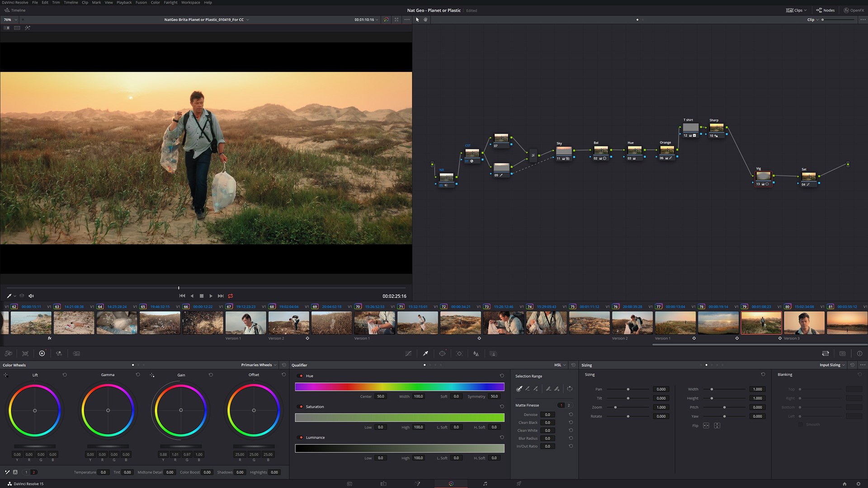The image size is (868, 488).
Task: Click the Nodes button at top right
Action: (x=826, y=10)
